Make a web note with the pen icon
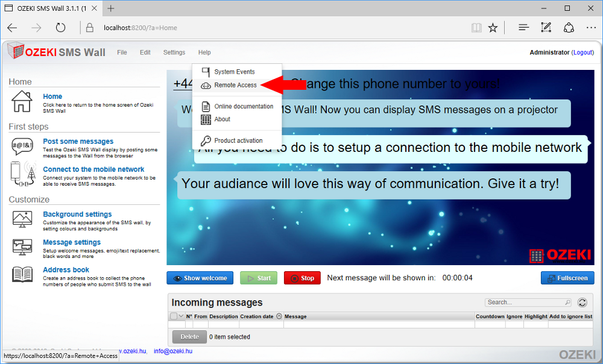The width and height of the screenshot is (603, 364). click(546, 27)
